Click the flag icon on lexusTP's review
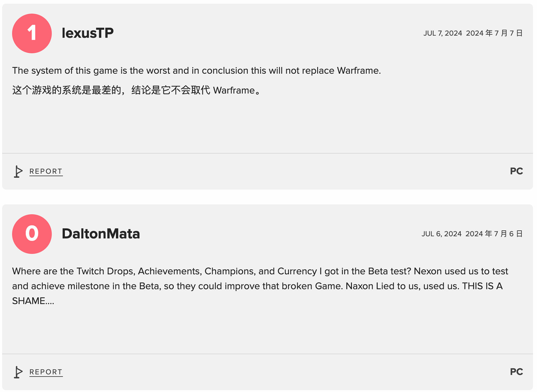 [x=18, y=172]
